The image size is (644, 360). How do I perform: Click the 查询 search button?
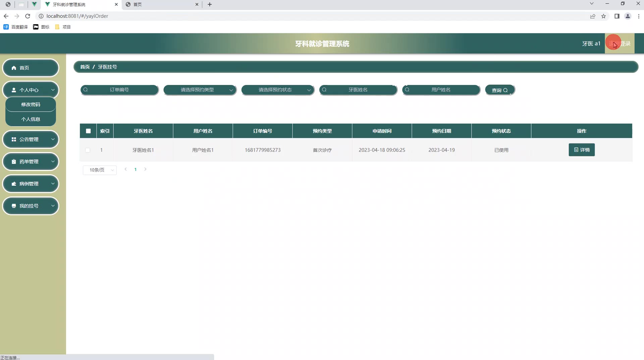click(x=500, y=90)
